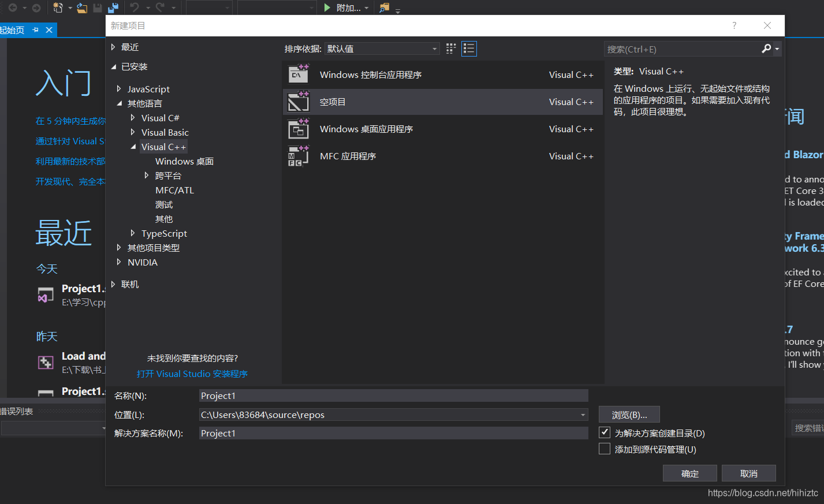This screenshot has width=824, height=504.
Task: Select Windows 桌面 tree item
Action: 184,161
